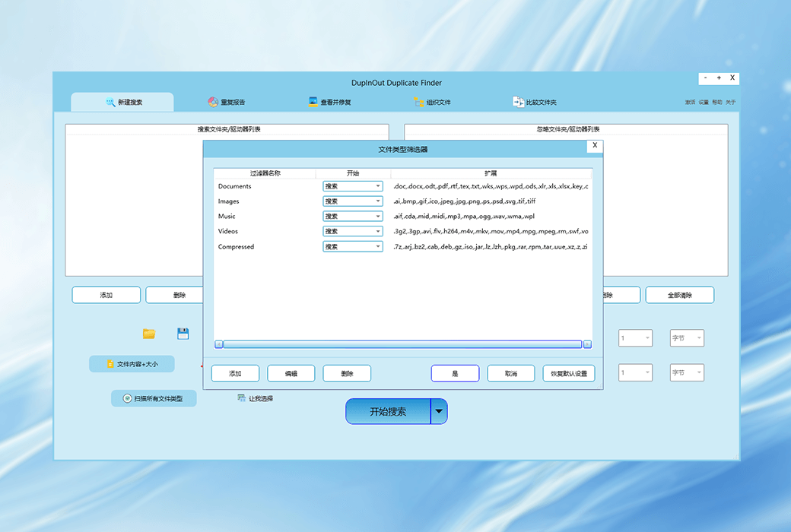The image size is (791, 532).
Task: Open the Videos filter action dropdown
Action: click(x=353, y=232)
